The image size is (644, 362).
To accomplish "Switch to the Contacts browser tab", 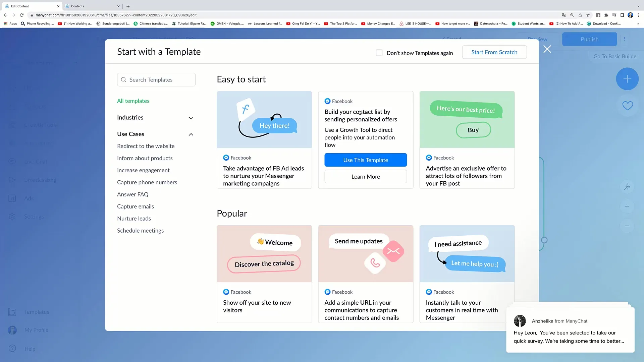I will tap(92, 6).
